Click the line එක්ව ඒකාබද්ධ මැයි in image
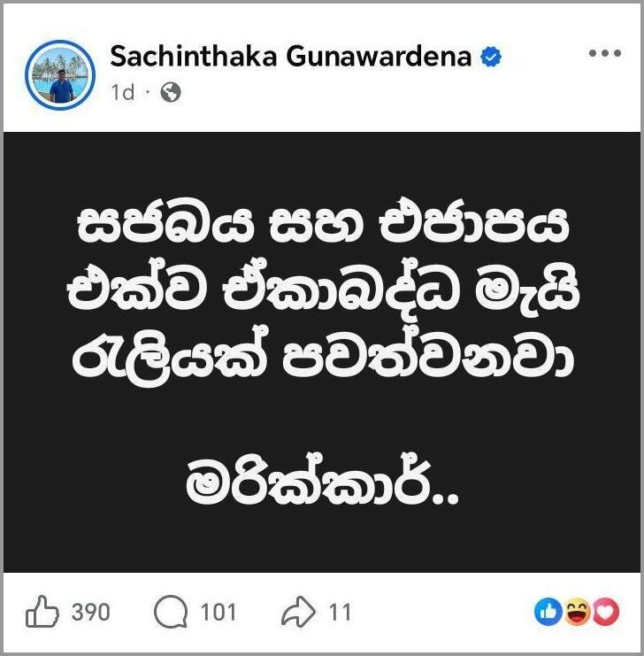Viewport: 644px width, 656px height. (324, 289)
